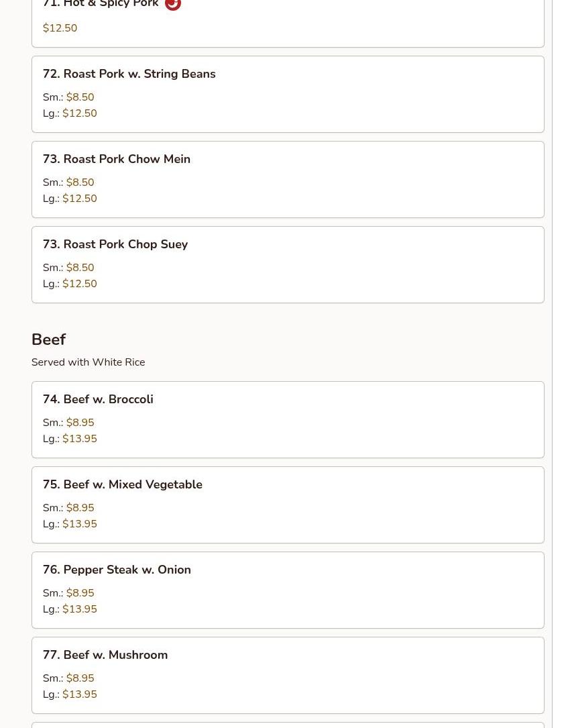
Task: Open 74. Beef w. Broccoli item
Action: [x=98, y=399]
